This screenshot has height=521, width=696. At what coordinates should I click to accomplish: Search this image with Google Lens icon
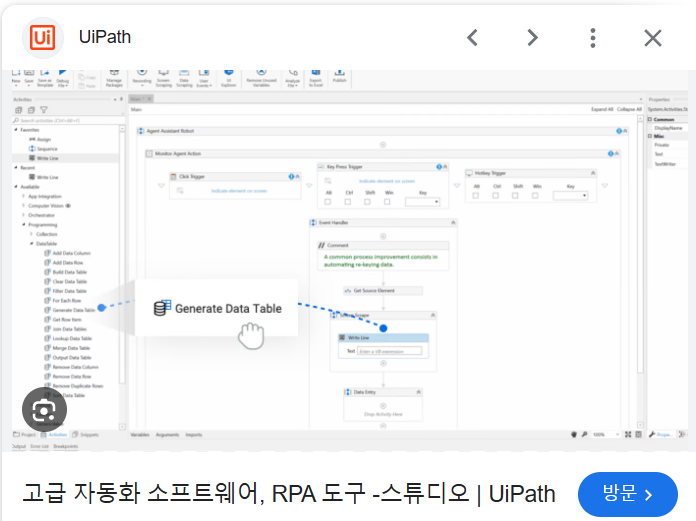44,410
